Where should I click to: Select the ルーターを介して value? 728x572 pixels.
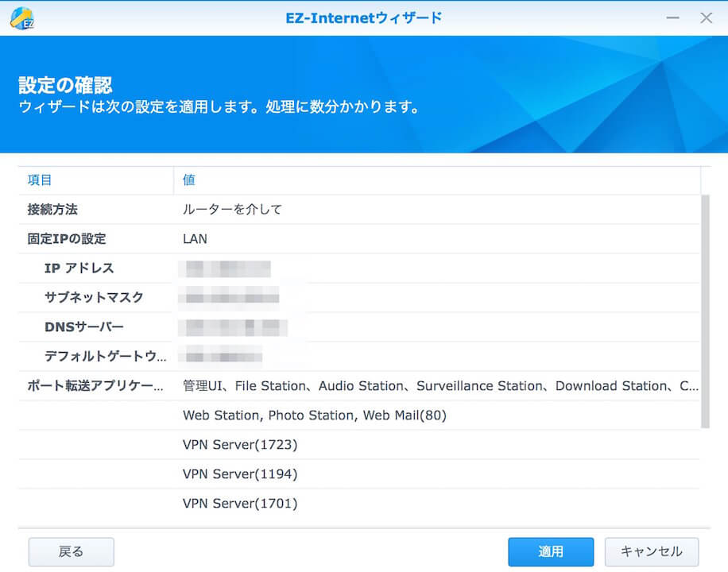coord(232,210)
